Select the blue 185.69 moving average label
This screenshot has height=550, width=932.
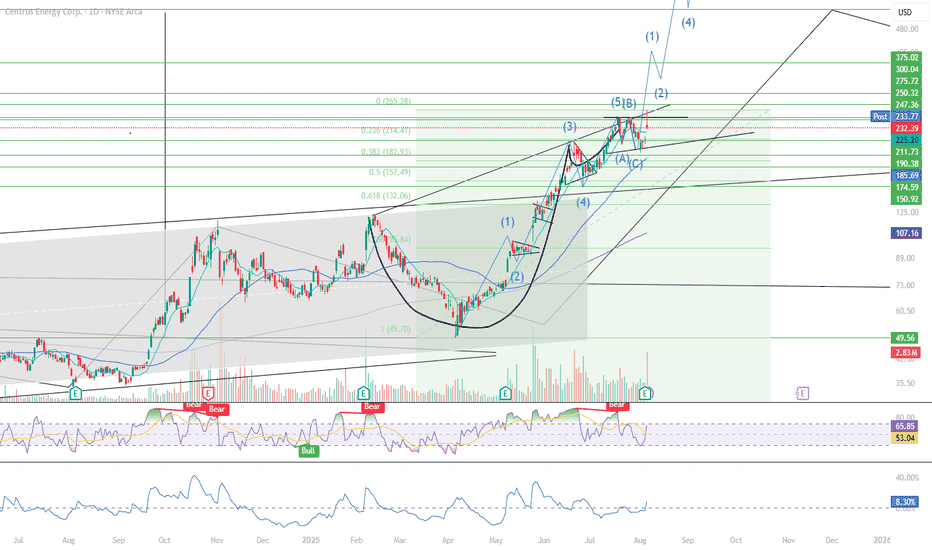tap(906, 176)
